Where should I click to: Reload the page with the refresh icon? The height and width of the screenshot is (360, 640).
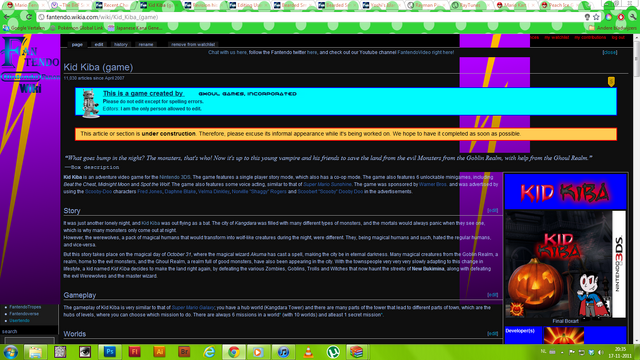(29, 17)
